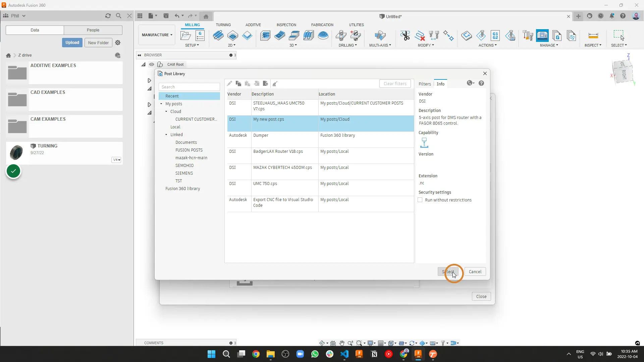Collapse the My posts tree node
Screen dimensions: 644x362
161,104
